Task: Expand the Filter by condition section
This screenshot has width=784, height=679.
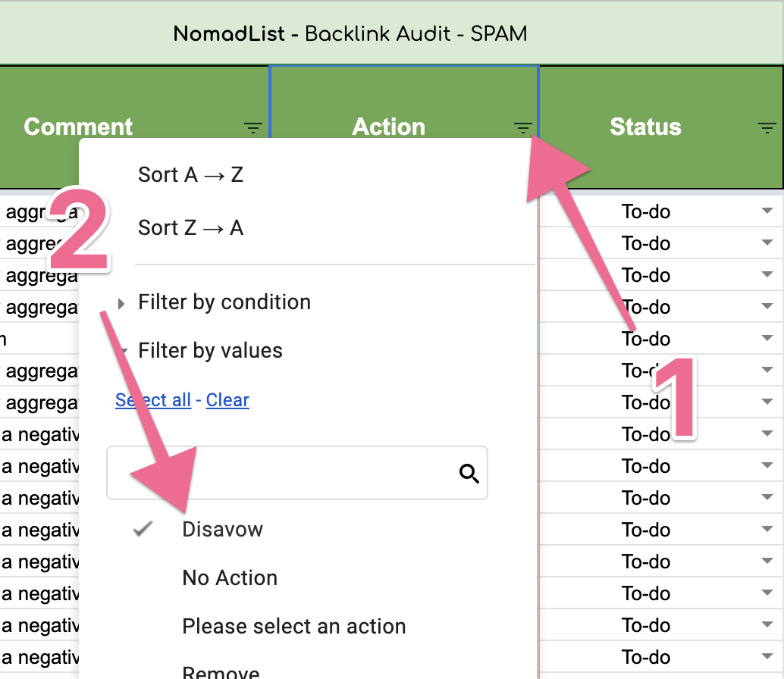Action: pyautogui.click(x=224, y=302)
